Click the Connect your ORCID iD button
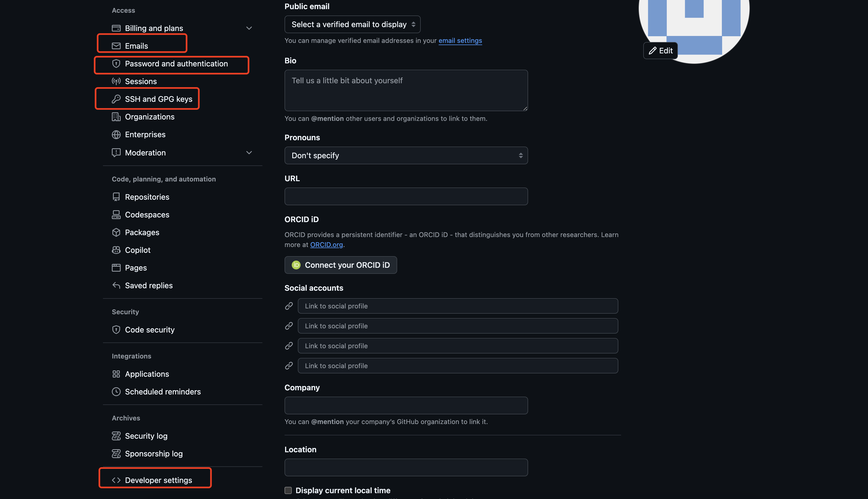868x499 pixels. pos(340,265)
